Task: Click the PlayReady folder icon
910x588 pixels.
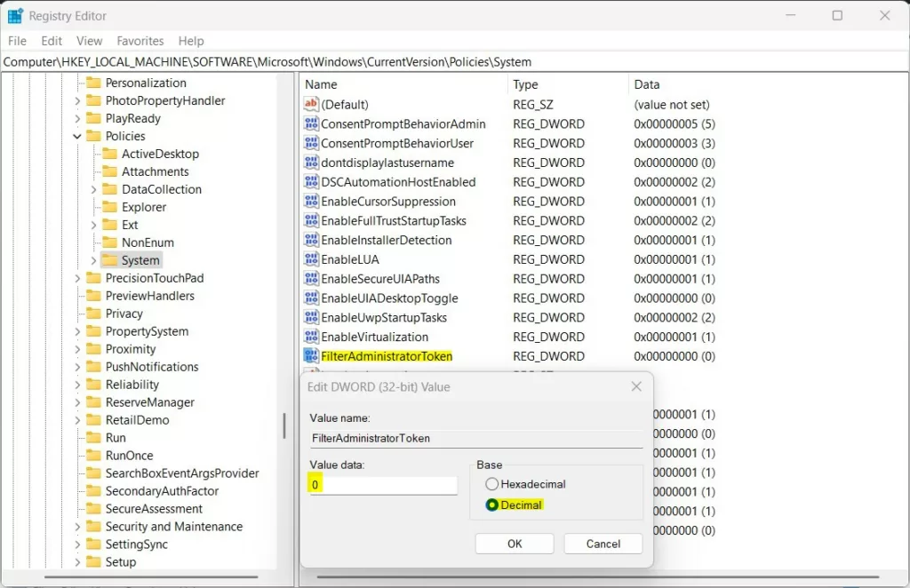Action: point(93,118)
